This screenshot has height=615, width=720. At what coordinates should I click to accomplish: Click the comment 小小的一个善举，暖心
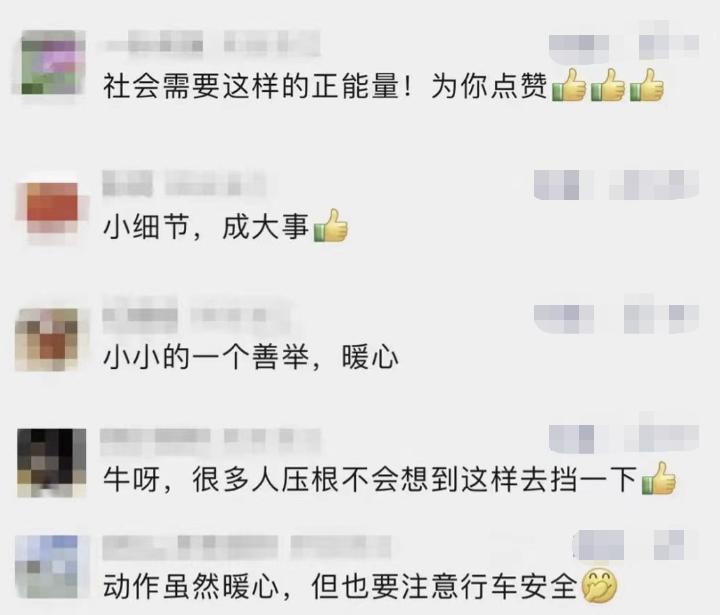251,357
